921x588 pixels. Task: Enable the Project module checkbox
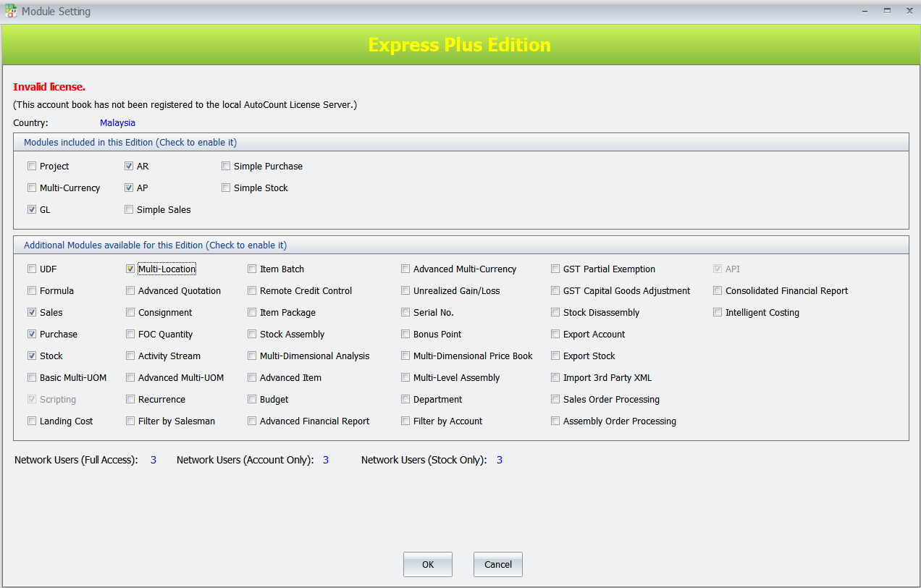click(32, 167)
